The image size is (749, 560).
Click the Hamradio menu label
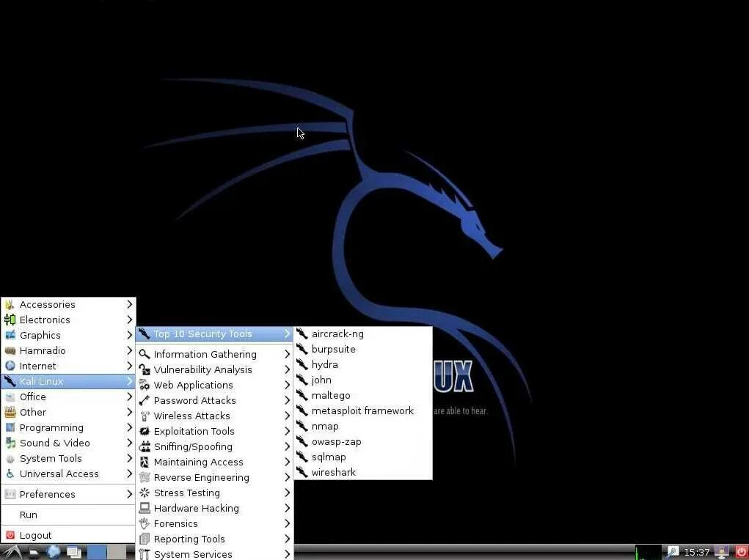point(43,350)
